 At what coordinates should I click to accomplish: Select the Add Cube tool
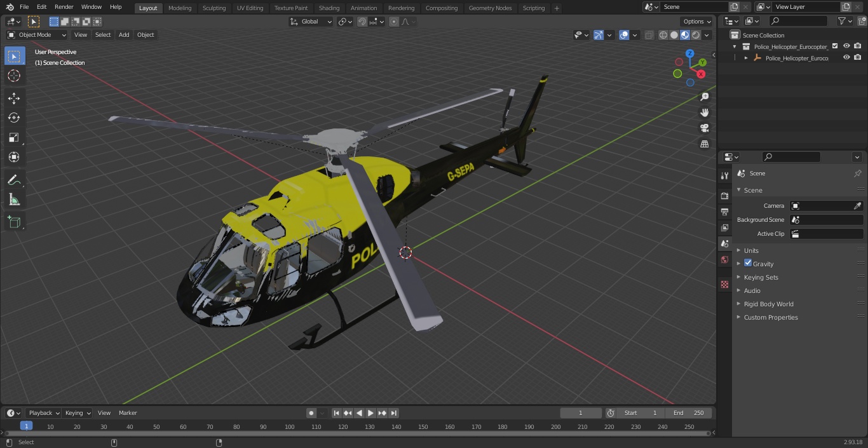[x=14, y=222]
